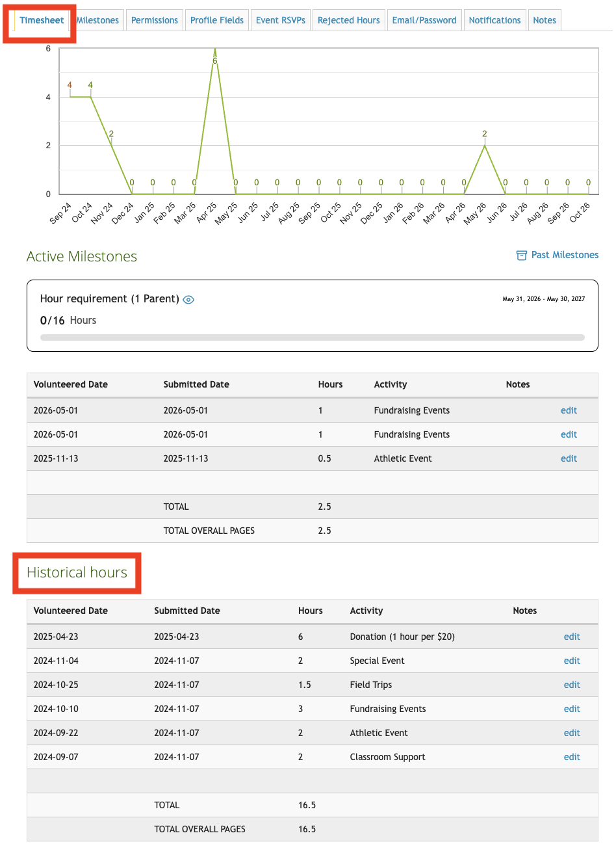The width and height of the screenshot is (616, 857).
Task: Edit the Field Trips entry
Action: tap(572, 685)
